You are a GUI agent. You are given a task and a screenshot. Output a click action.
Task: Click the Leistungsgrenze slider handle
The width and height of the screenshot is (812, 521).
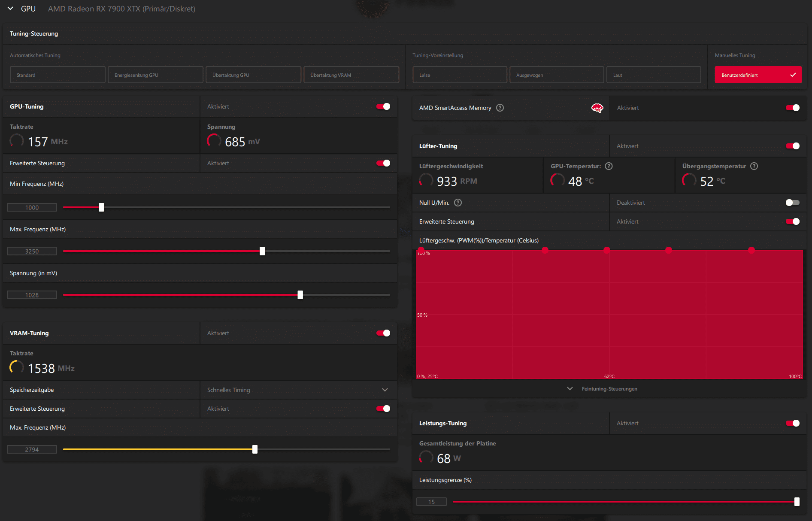click(797, 502)
